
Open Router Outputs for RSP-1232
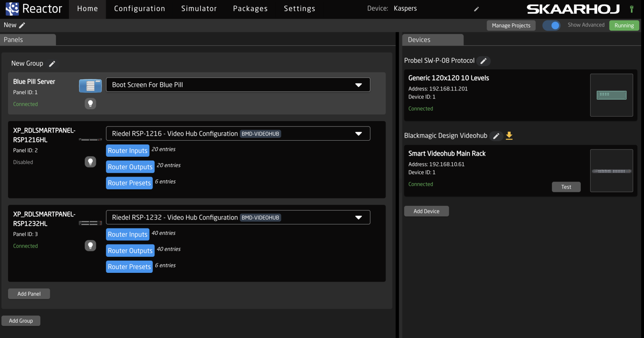(x=130, y=251)
